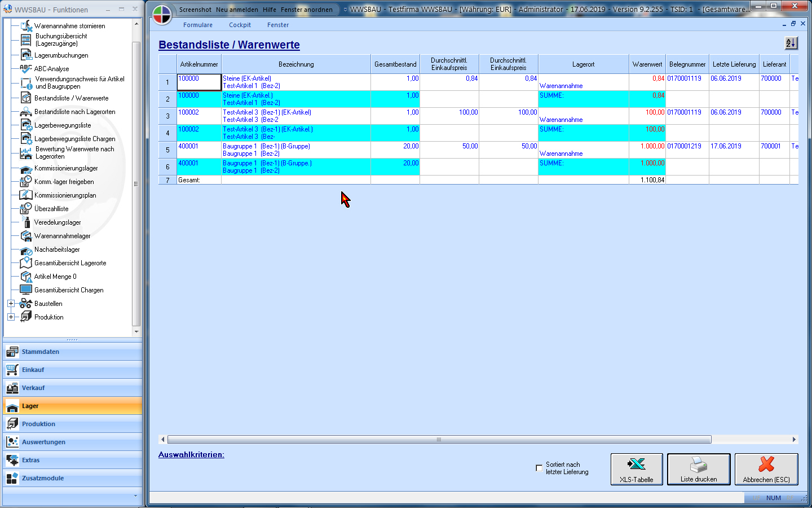Enable Sortiert nach letzter Lieferung checkbox
The image size is (812, 508).
(x=539, y=468)
